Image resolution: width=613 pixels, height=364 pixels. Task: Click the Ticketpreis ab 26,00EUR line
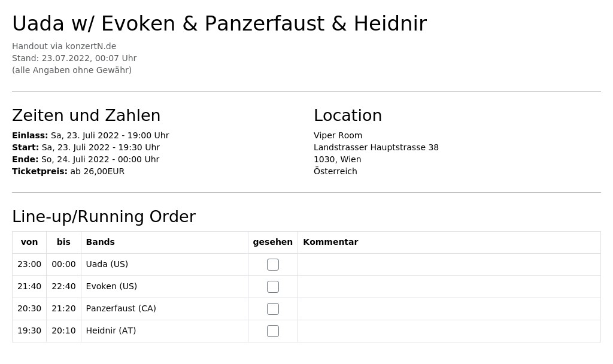click(68, 171)
